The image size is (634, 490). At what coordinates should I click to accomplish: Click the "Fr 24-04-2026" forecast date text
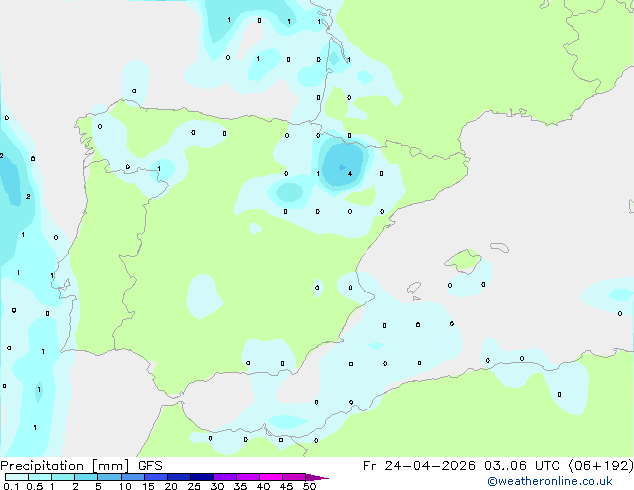pos(419,466)
